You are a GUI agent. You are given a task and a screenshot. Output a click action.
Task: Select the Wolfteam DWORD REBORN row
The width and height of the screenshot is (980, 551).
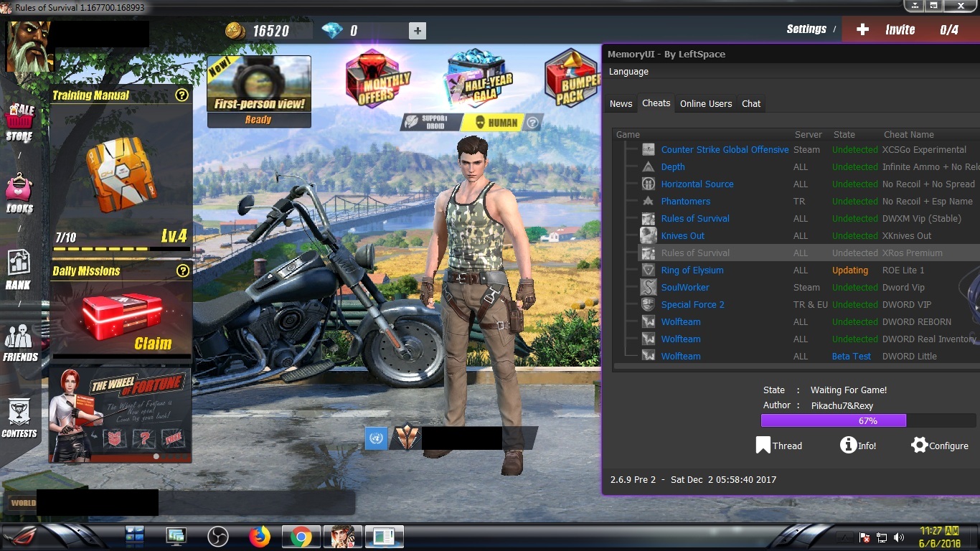click(x=797, y=322)
